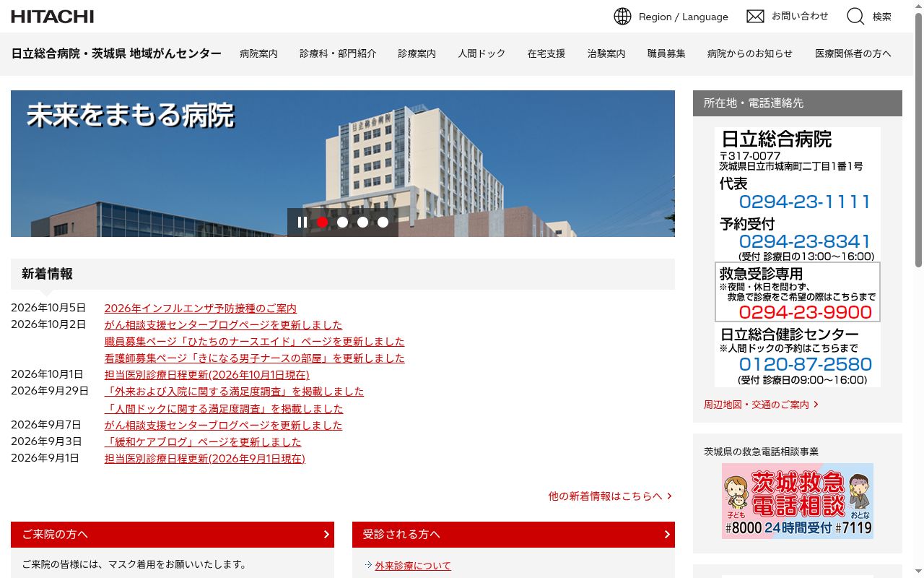The width and height of the screenshot is (924, 578).
Task: Click the 茨城救急電話相談 banner
Action: pos(798,501)
